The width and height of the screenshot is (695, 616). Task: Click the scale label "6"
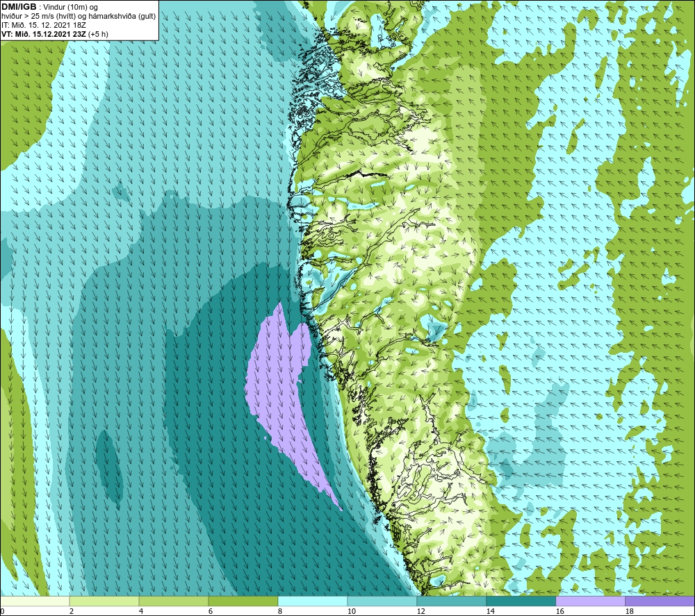tap(211, 611)
